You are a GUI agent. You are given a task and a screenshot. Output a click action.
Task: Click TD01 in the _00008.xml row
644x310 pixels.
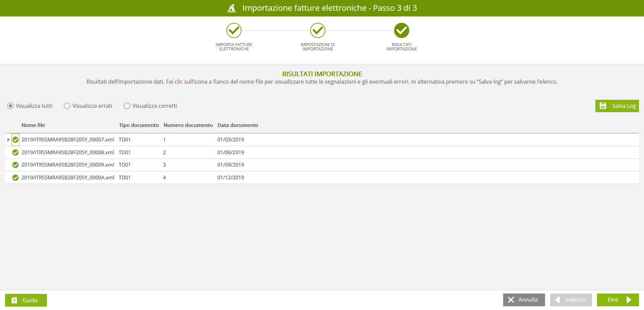[x=125, y=152]
